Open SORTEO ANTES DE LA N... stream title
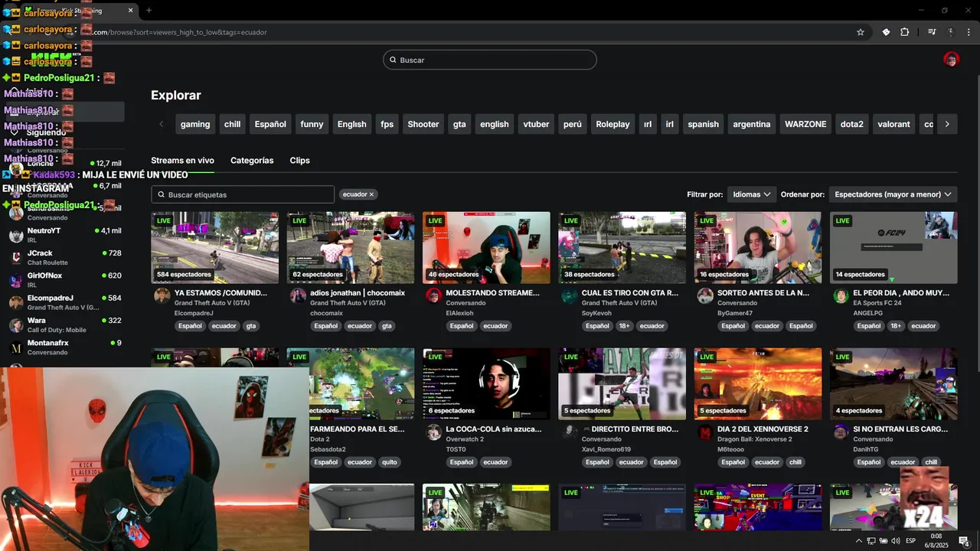The width and height of the screenshot is (980, 551). point(763,292)
